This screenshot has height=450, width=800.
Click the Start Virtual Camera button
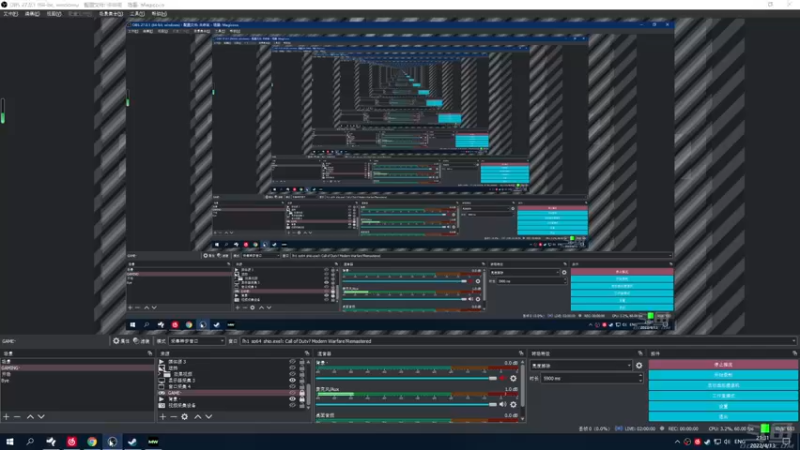coord(723,385)
